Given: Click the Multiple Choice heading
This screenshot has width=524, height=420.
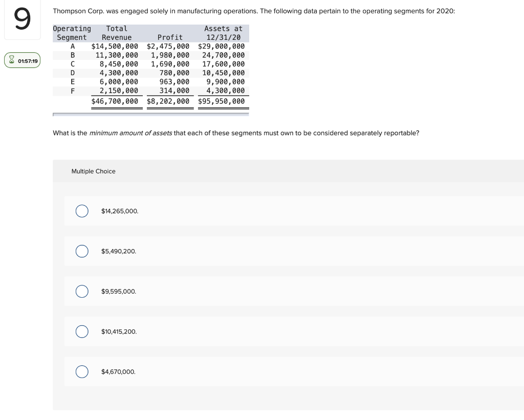Looking at the screenshot, I should point(94,171).
